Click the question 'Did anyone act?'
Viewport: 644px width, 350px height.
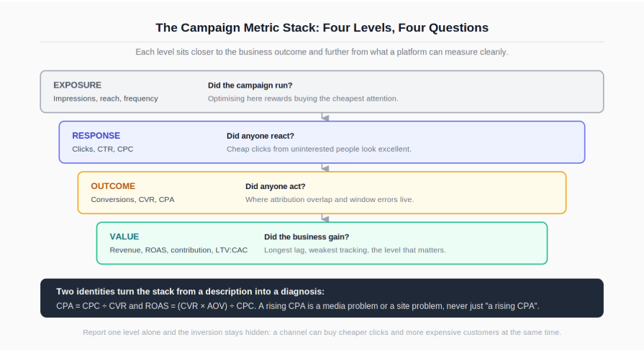coord(275,186)
